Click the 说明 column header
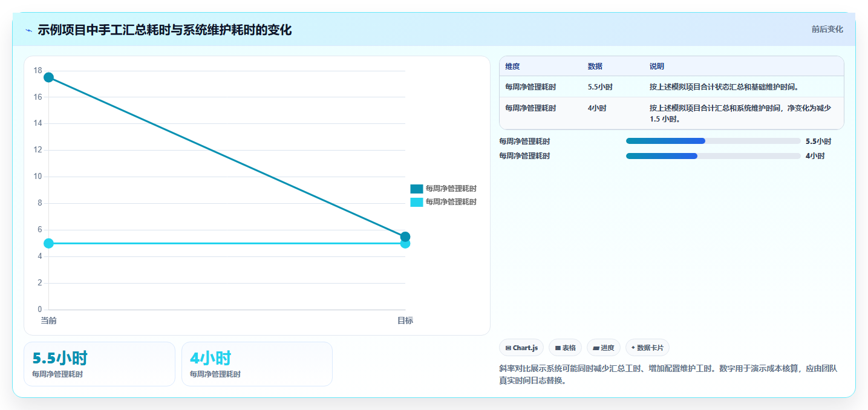 coord(657,67)
